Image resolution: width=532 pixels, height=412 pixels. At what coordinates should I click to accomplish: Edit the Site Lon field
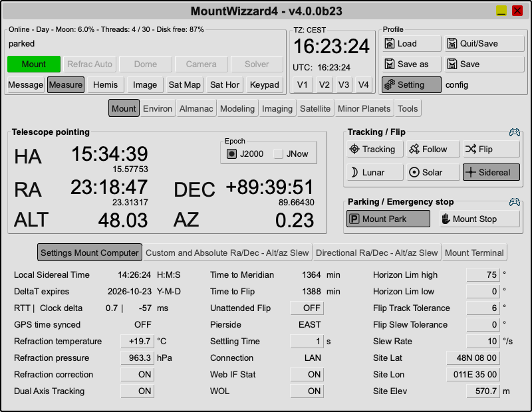pos(473,375)
